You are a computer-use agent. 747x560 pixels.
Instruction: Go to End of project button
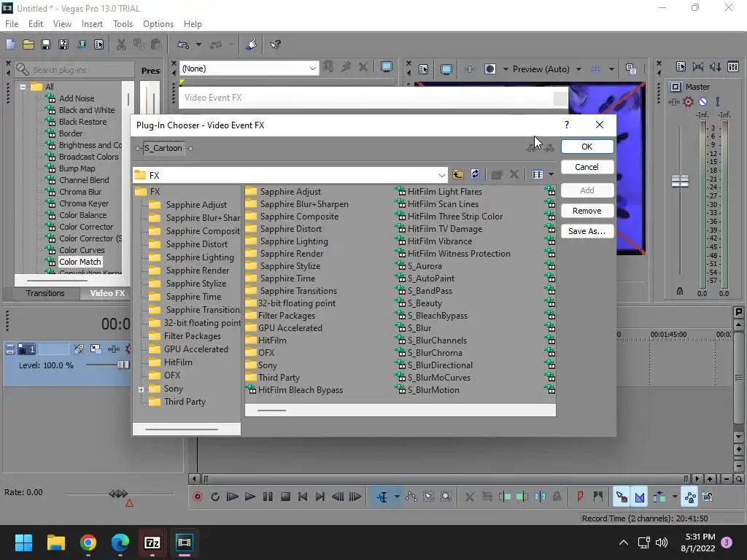[x=320, y=497]
